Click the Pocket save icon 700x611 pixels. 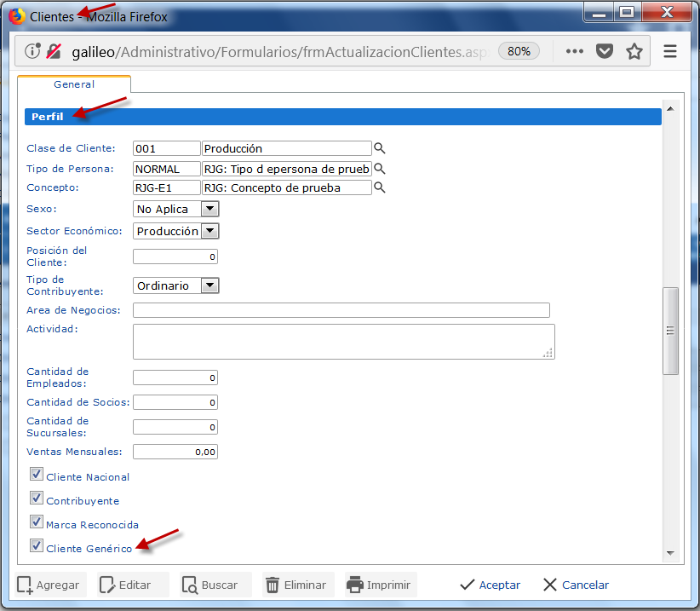pos(605,51)
